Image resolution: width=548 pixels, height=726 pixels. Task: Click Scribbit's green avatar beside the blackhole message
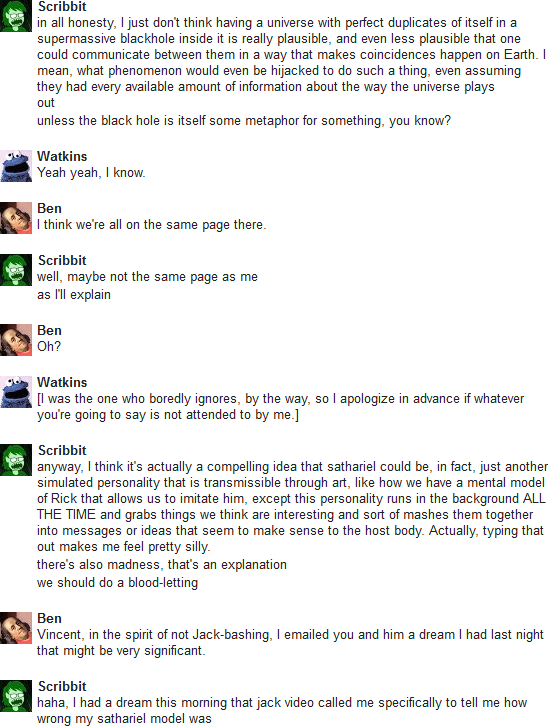pyautogui.click(x=16, y=16)
